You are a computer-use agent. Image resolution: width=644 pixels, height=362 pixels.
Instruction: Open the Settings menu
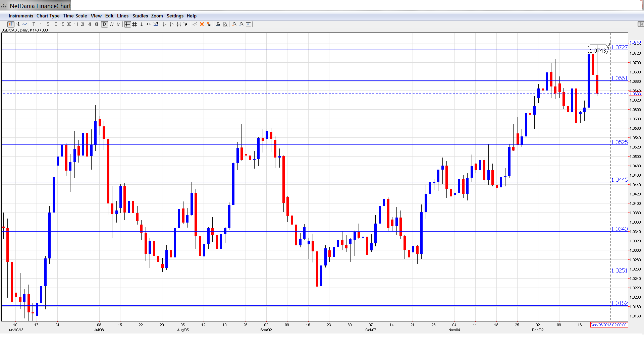[x=175, y=16]
